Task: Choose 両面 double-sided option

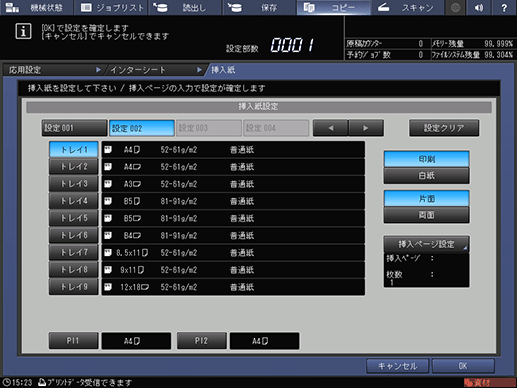Action: [427, 215]
